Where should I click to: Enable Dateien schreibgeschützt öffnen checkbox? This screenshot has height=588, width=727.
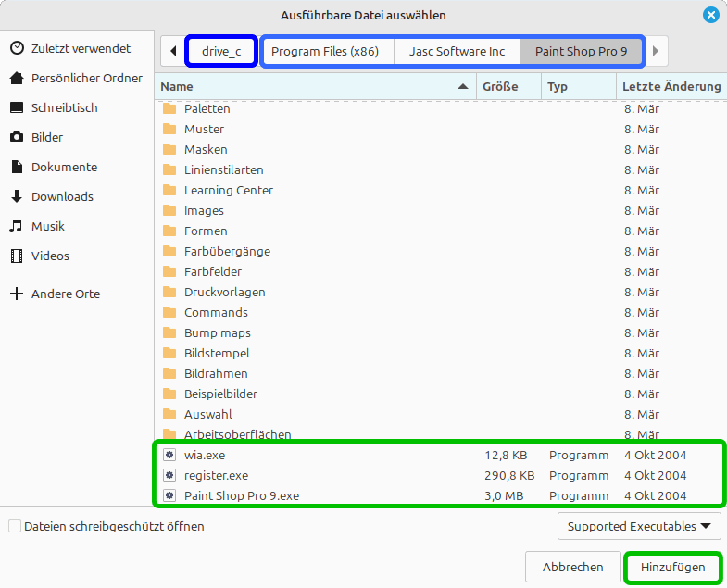coord(14,526)
